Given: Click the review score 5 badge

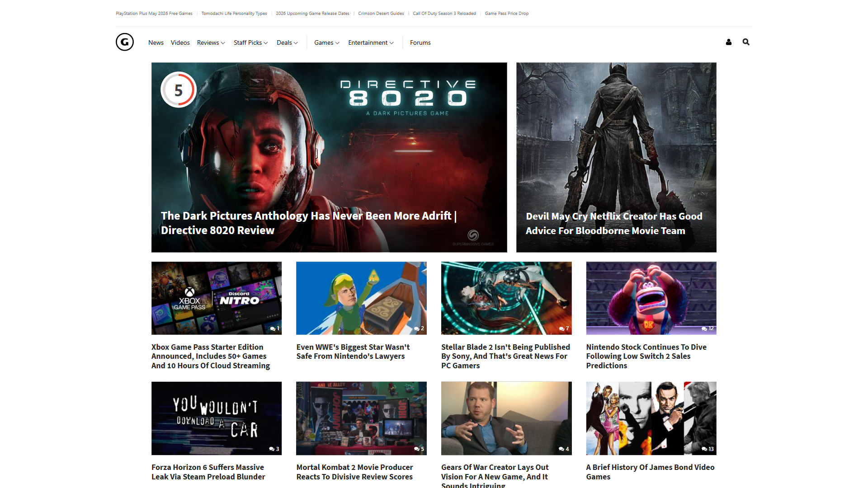Looking at the screenshot, I should click(179, 90).
